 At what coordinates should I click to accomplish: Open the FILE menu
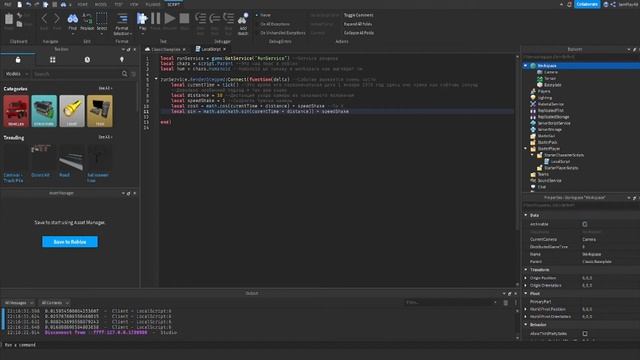(8, 4)
